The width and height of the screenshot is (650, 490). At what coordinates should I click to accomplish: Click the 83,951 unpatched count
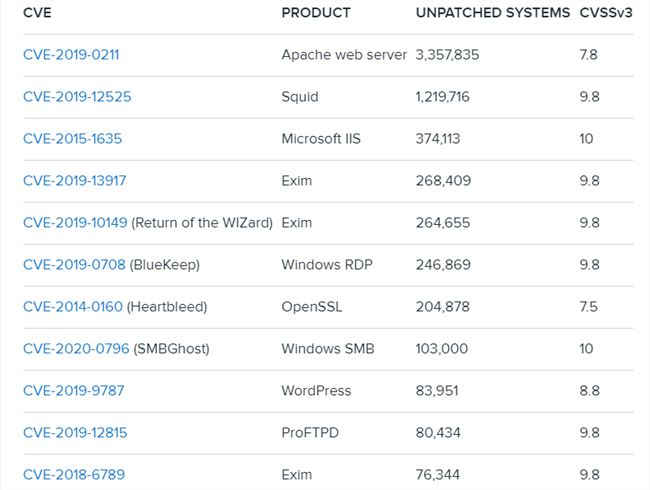point(437,391)
